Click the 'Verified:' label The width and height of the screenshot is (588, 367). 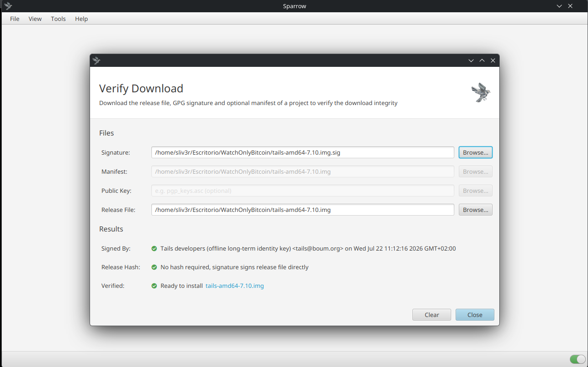click(113, 286)
